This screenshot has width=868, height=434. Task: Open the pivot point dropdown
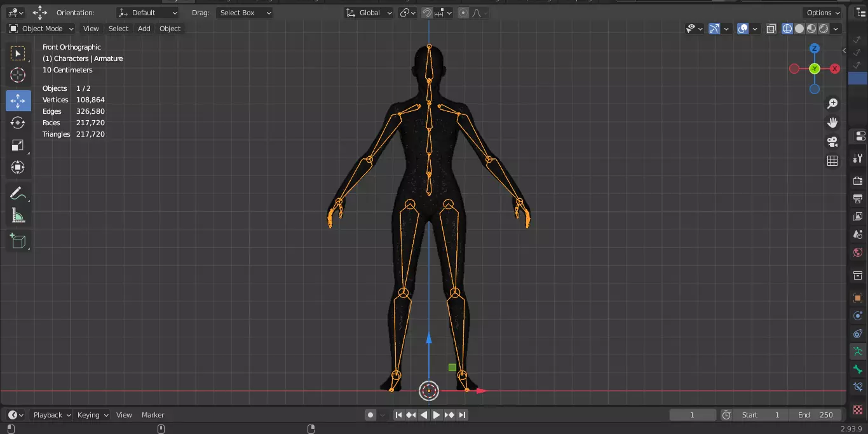pos(407,13)
